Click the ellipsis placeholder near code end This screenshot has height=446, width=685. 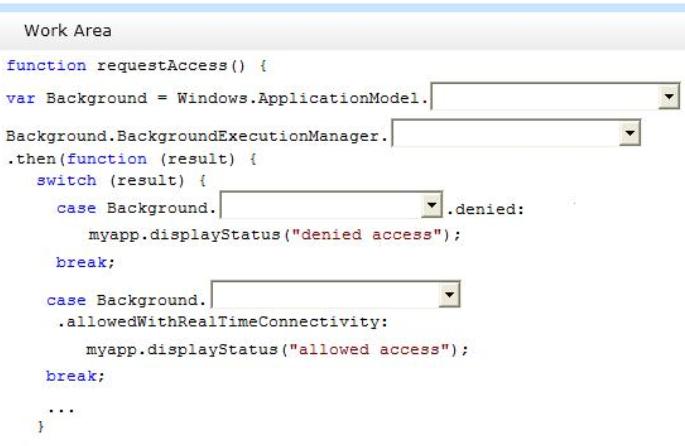pos(61,410)
